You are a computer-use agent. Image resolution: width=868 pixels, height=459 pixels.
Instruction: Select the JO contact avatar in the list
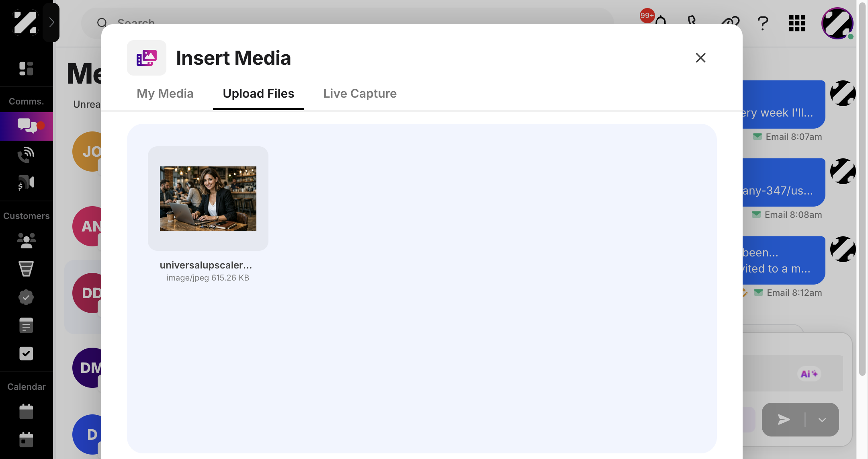pyautogui.click(x=88, y=152)
